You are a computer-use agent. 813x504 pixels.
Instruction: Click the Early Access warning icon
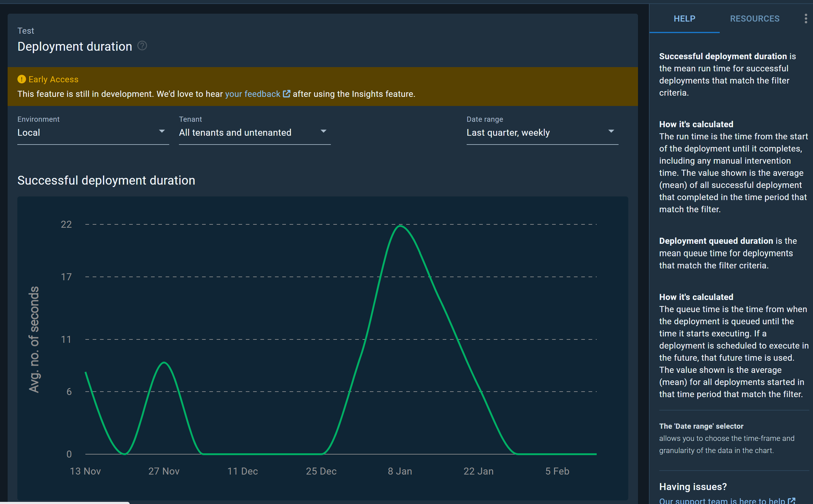[x=21, y=79]
